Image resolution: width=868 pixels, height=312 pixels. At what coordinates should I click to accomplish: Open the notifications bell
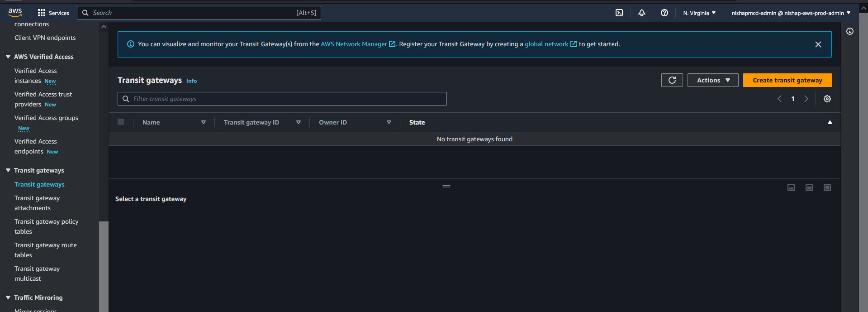(641, 13)
